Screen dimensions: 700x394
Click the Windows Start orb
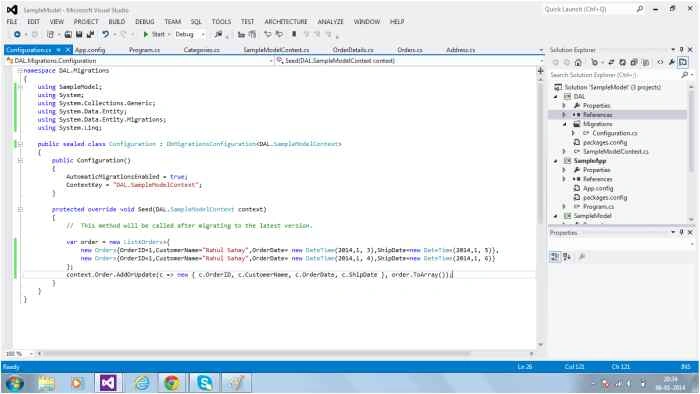pyautogui.click(x=15, y=383)
